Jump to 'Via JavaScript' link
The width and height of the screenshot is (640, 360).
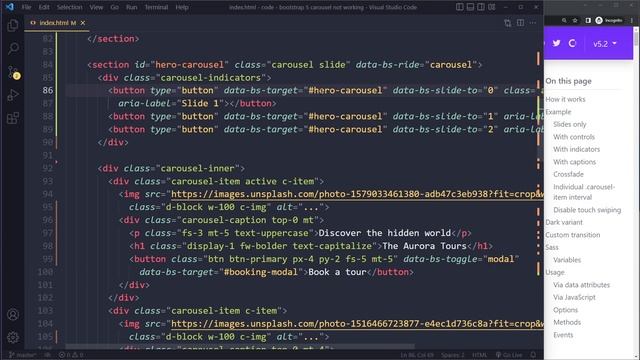[x=574, y=298]
